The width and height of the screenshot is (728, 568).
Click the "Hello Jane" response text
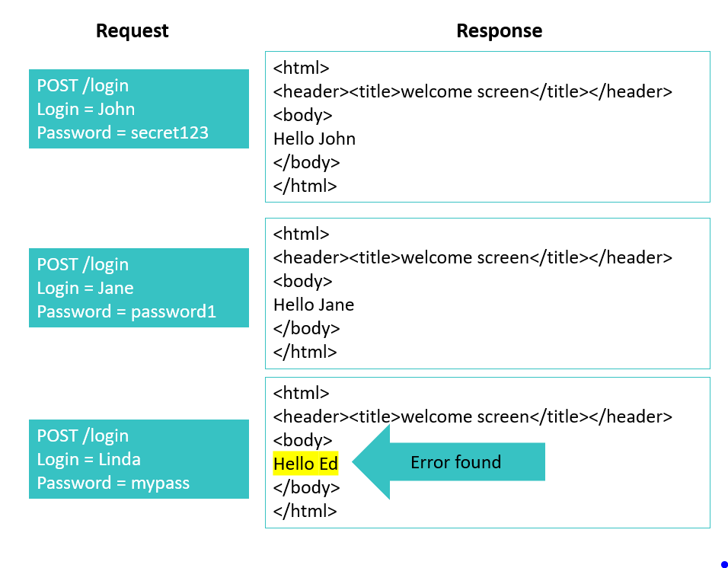click(x=314, y=305)
